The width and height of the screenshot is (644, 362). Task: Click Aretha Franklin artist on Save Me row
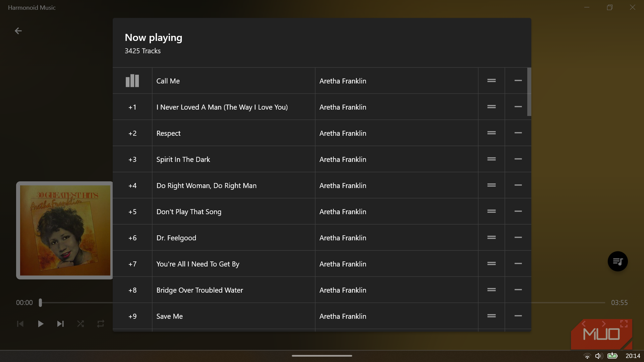point(343,316)
